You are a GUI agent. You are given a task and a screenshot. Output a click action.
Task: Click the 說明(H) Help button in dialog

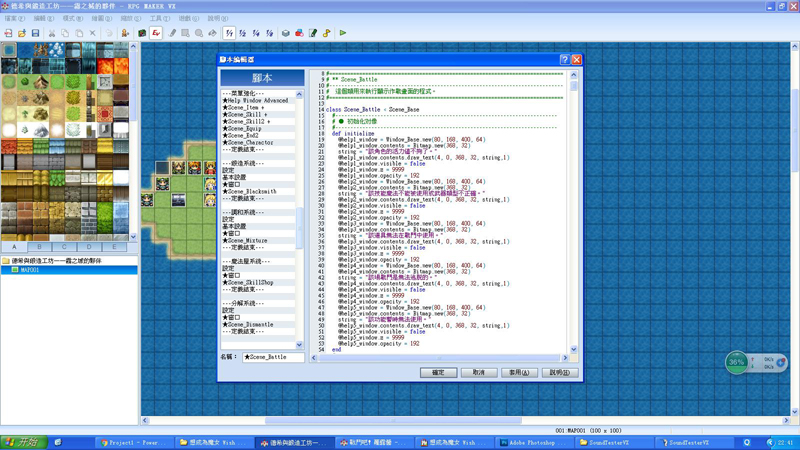pyautogui.click(x=560, y=372)
